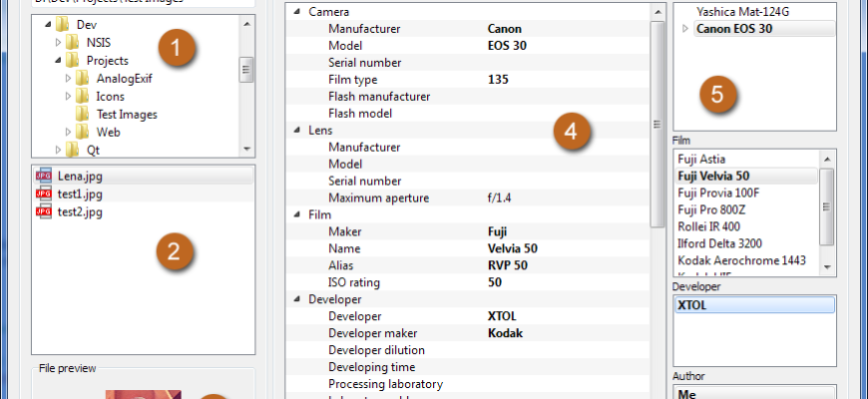Viewport: 868px width, 399px height.
Task: Click folder tree scrollbar up arrow
Action: [246, 23]
